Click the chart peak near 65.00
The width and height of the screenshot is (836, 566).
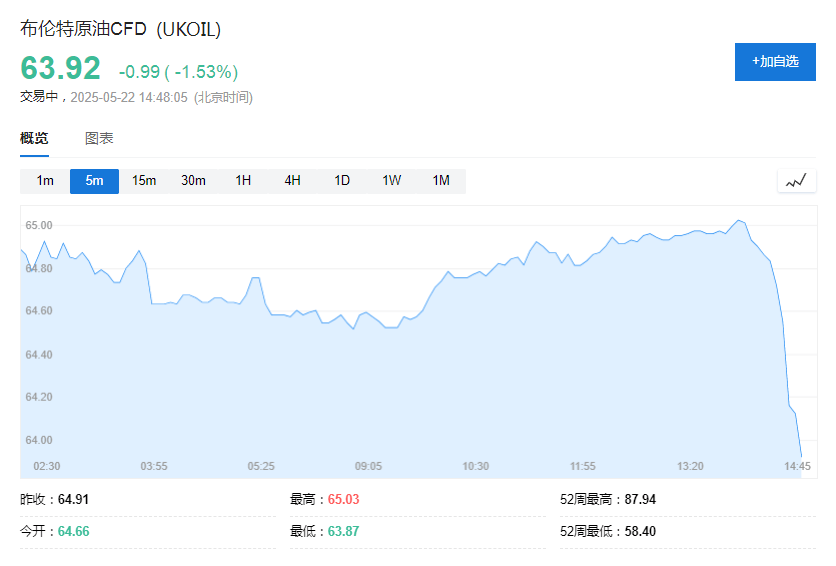click(x=738, y=220)
